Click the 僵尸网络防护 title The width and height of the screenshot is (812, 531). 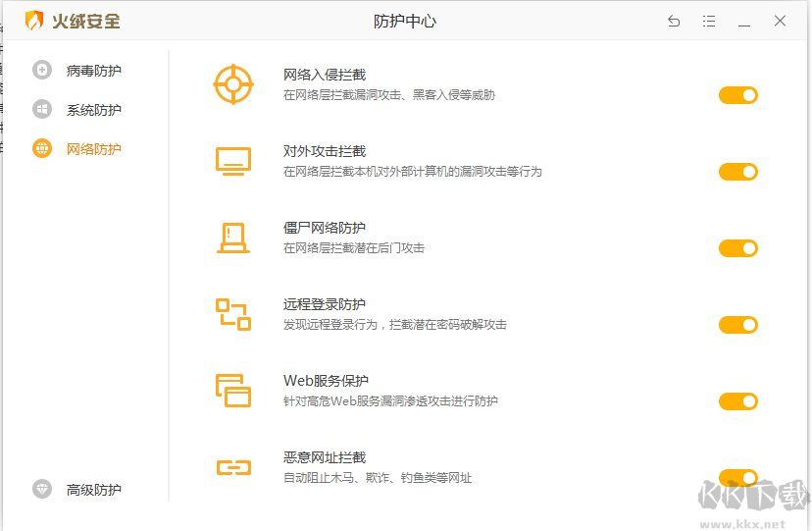point(325,228)
